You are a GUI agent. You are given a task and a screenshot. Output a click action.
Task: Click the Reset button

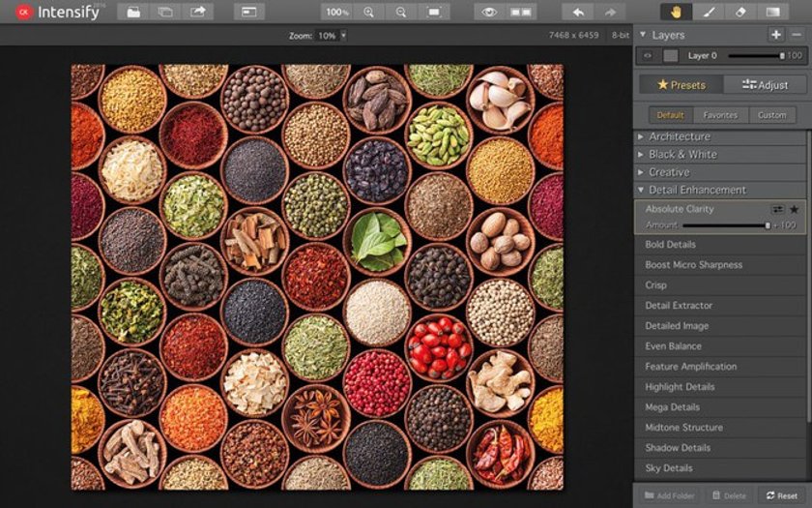tap(782, 495)
